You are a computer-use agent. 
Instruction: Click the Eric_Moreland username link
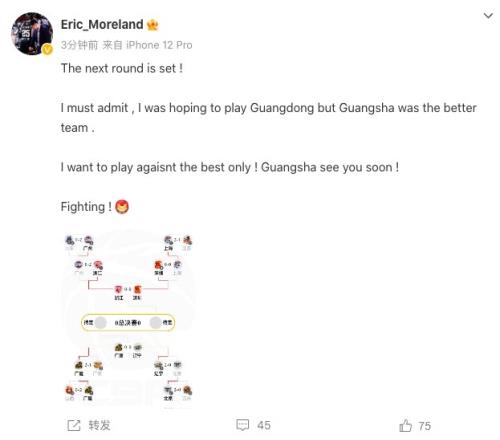(x=102, y=25)
